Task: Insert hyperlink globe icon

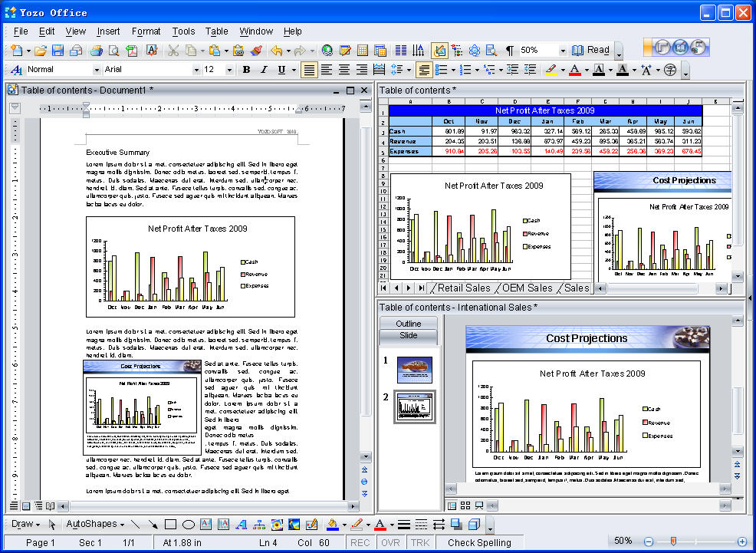Action: [327, 50]
